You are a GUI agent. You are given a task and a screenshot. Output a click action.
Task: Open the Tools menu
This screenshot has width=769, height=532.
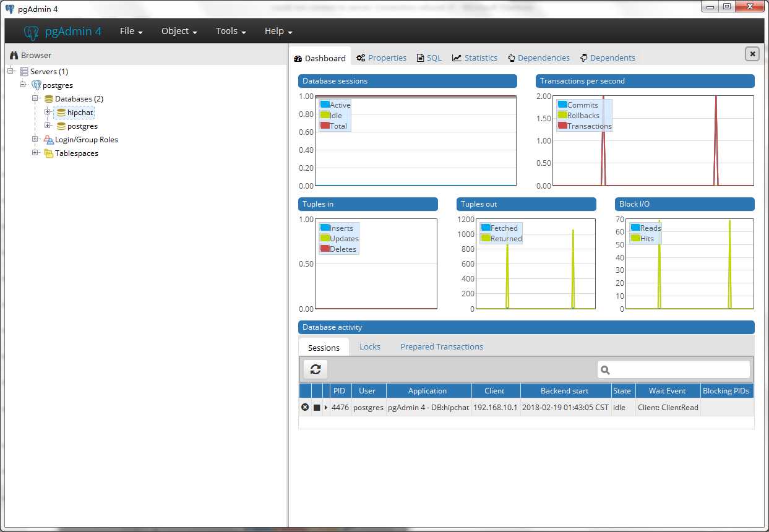point(231,32)
